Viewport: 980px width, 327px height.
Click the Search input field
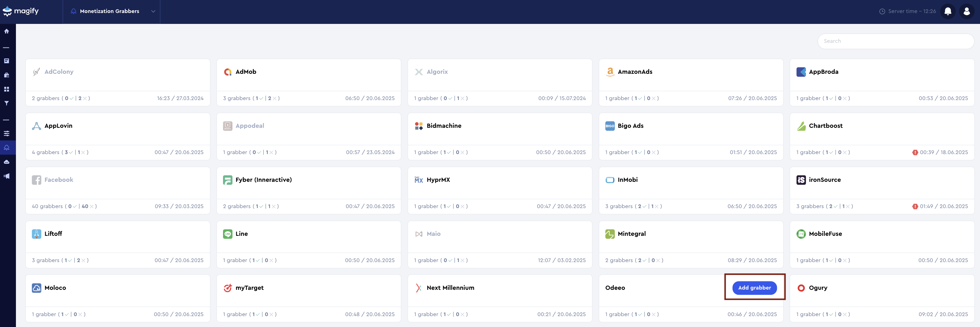[x=895, y=41]
